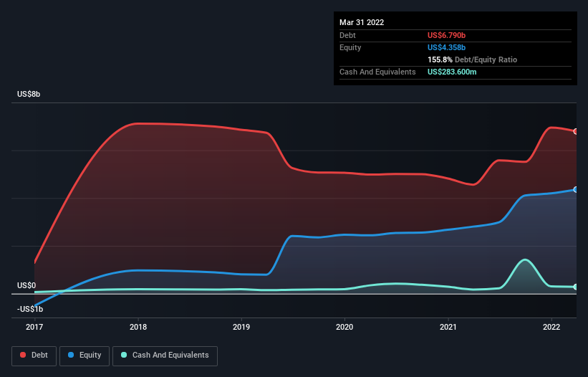
Task: Click the US$4.358b equity value
Action: click(x=446, y=47)
